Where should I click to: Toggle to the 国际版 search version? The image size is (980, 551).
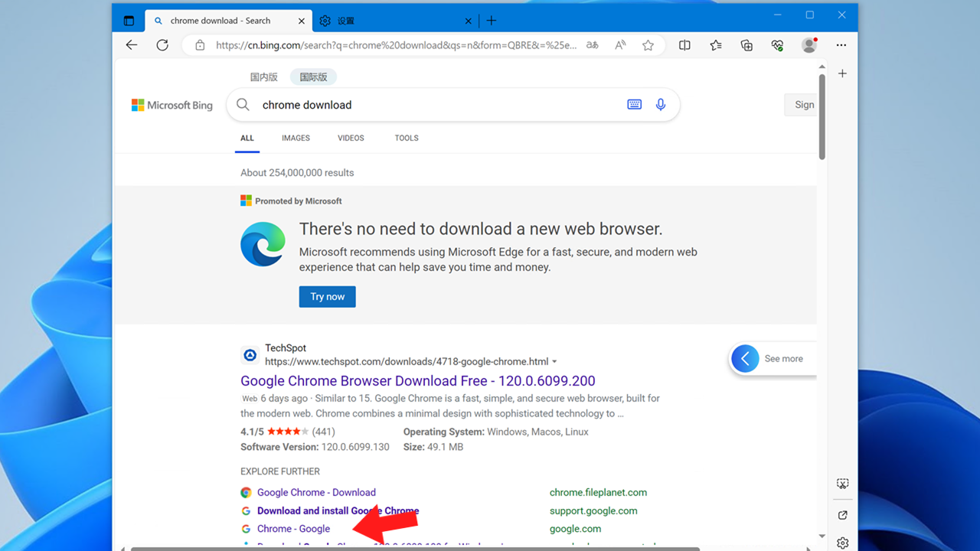pos(313,77)
